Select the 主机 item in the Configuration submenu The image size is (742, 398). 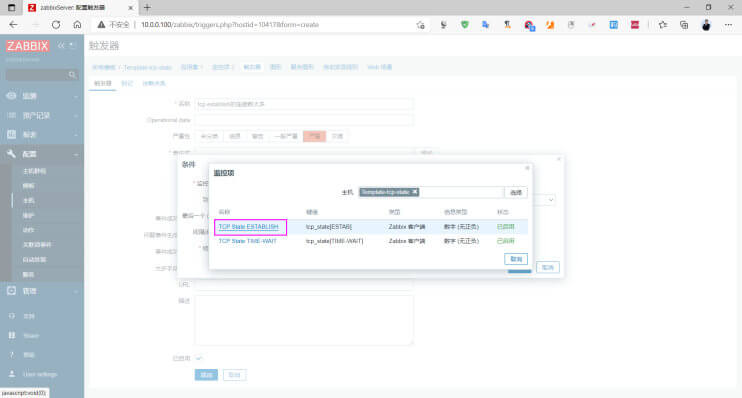29,201
